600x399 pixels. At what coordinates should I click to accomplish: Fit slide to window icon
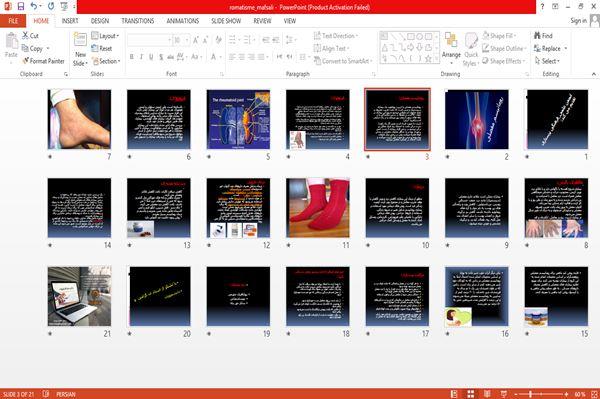click(x=594, y=394)
